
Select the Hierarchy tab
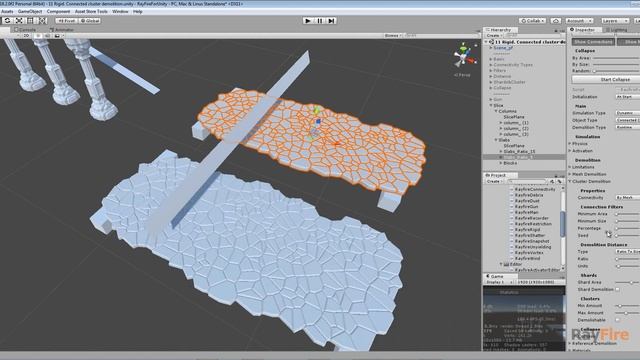pyautogui.click(x=499, y=30)
